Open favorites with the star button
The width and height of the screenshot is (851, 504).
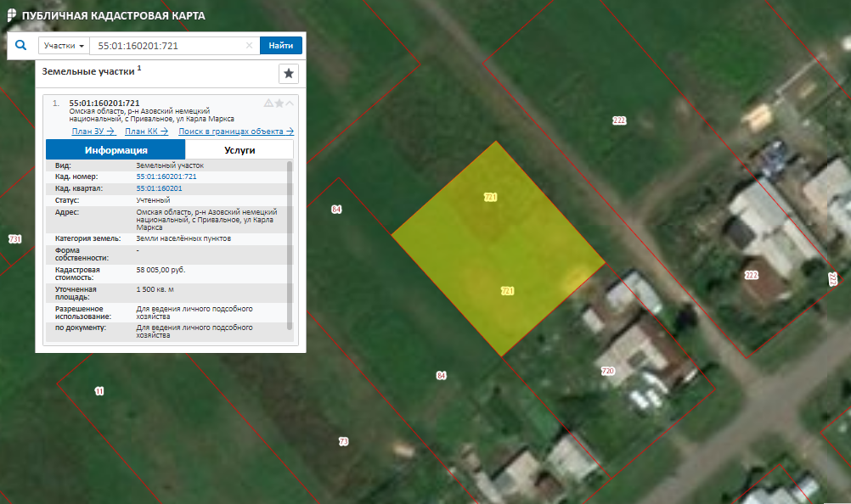coord(289,74)
